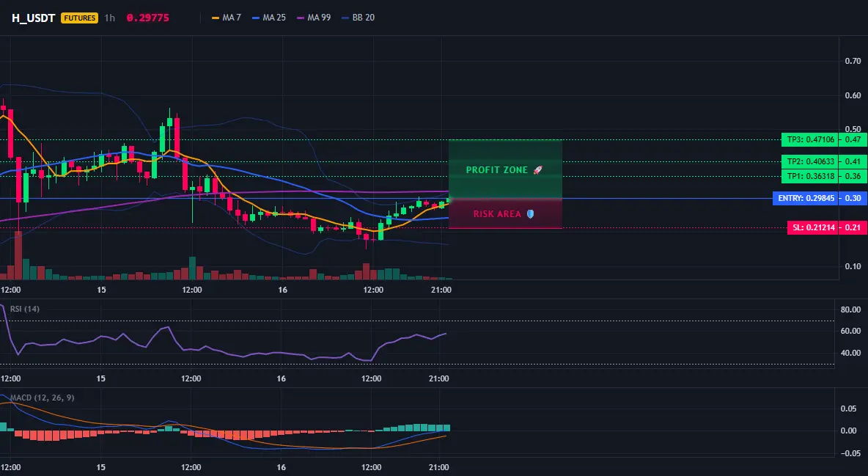Click the blue 0.30 price axis tag
Viewport: 868px width, 476px height.
tap(853, 198)
